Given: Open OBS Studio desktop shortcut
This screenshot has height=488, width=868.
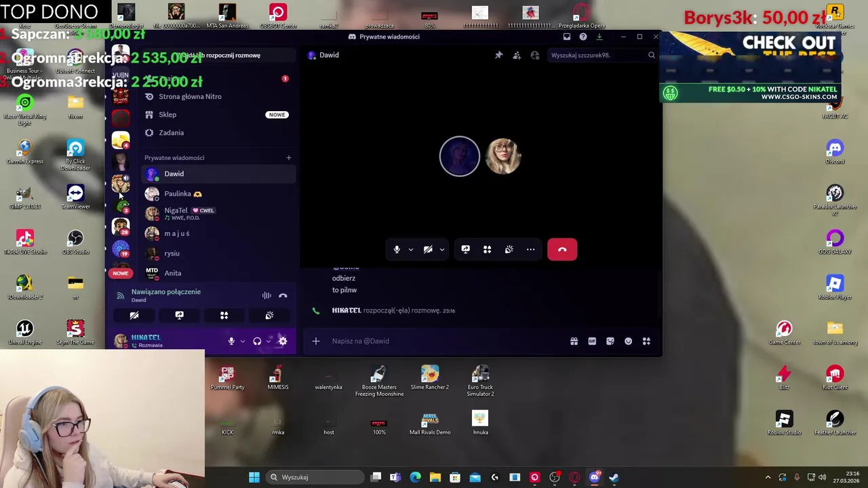Looking at the screenshot, I should pos(75,242).
